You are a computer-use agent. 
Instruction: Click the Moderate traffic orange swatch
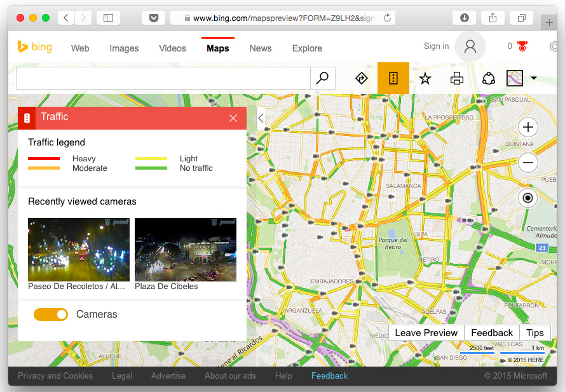click(x=44, y=168)
